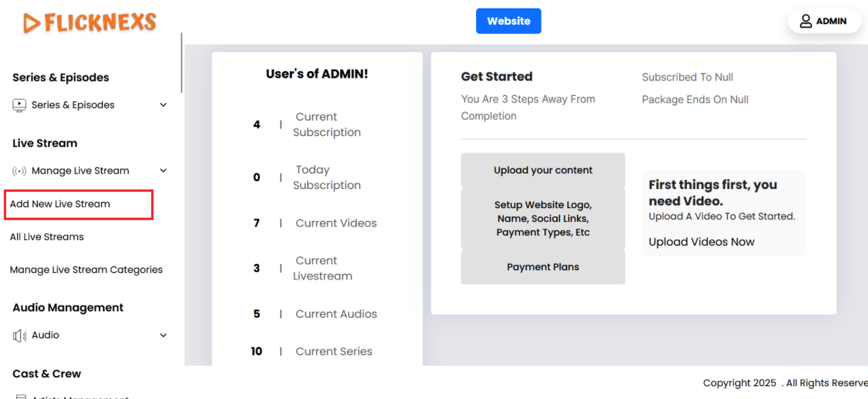Click the Series & Episodes play icon
868x399 pixels.
[x=20, y=105]
